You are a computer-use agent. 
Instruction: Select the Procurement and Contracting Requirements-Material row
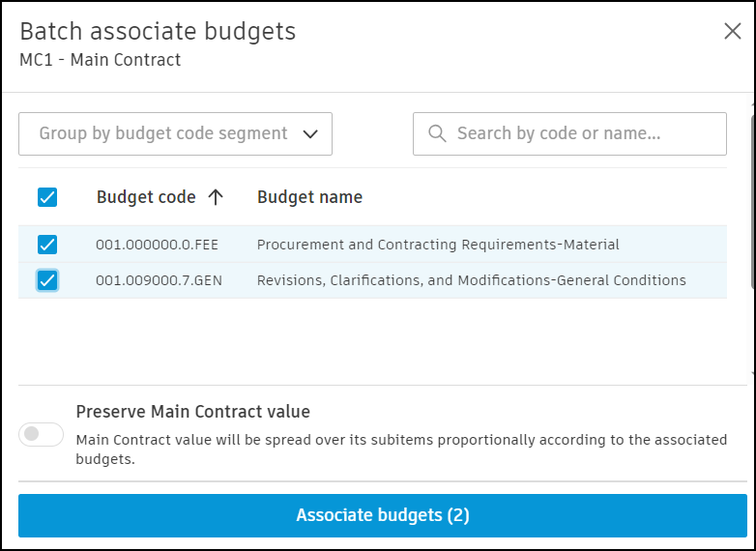(x=438, y=245)
